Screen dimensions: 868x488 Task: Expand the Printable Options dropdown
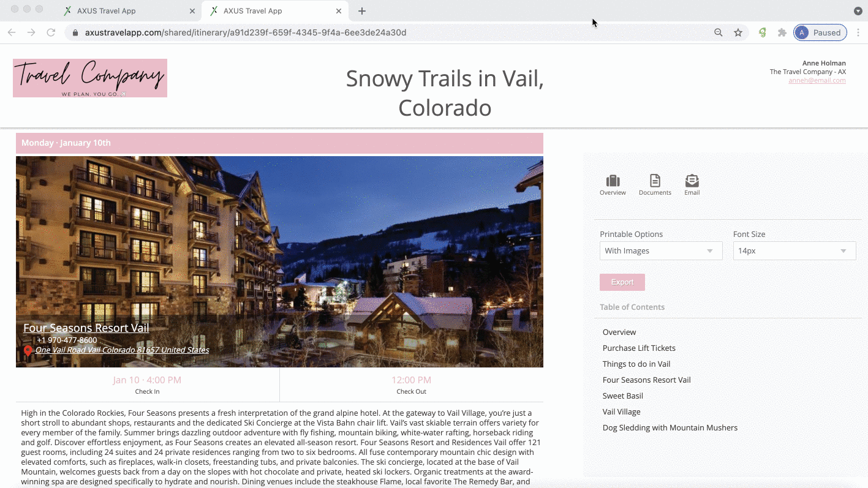pyautogui.click(x=661, y=250)
